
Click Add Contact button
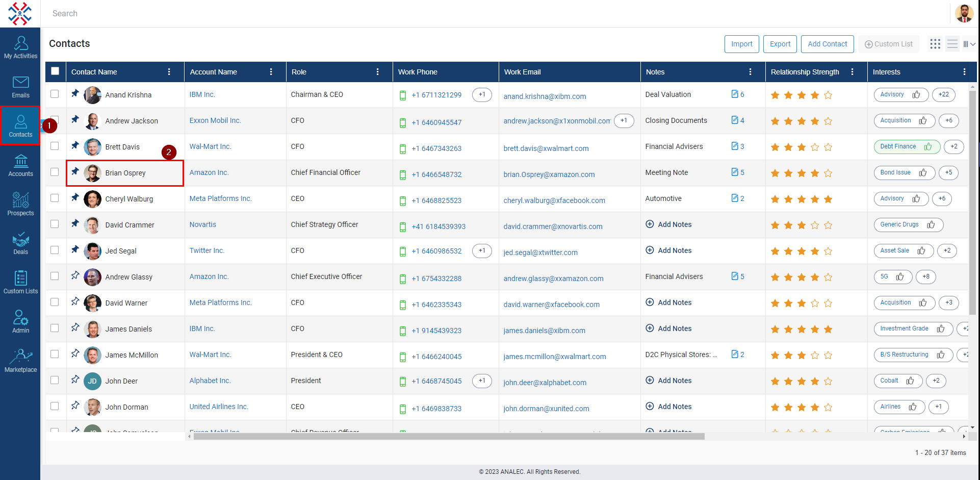coord(828,44)
